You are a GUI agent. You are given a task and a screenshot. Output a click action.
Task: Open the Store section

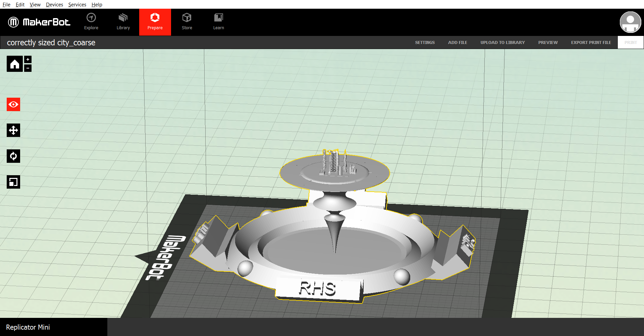(x=187, y=22)
